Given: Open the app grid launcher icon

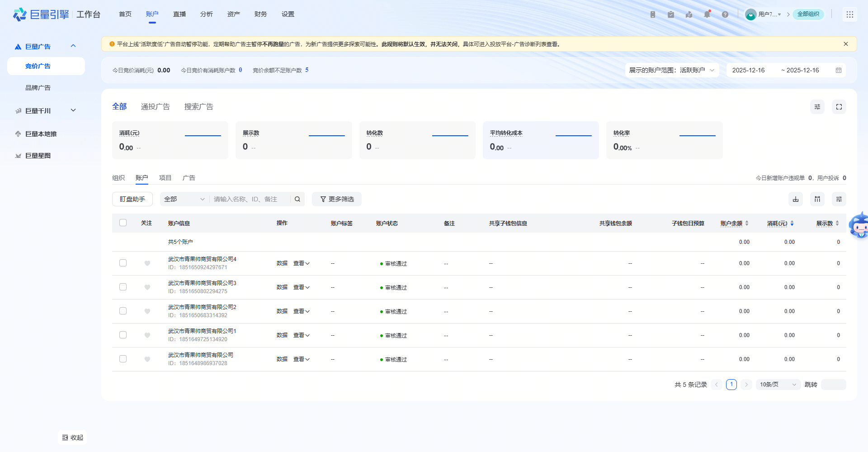Looking at the screenshot, I should point(849,14).
